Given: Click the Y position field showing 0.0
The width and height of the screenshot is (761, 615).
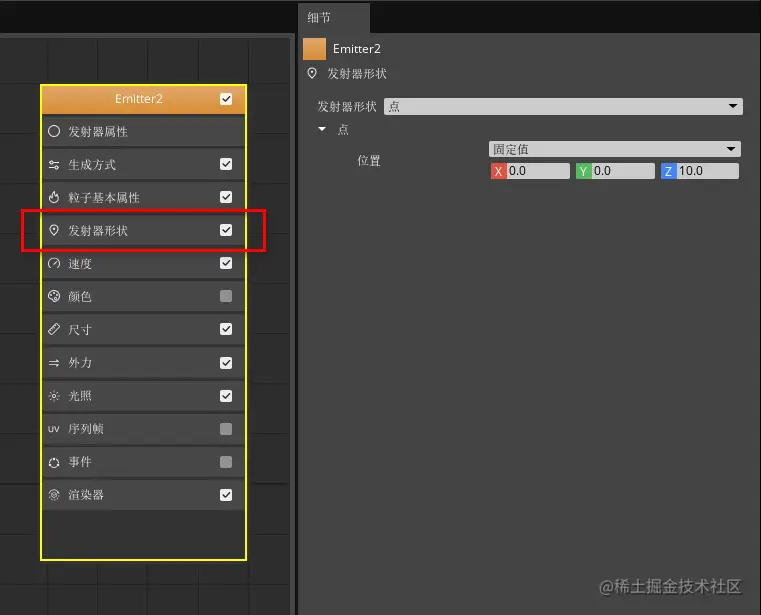Looking at the screenshot, I should pyautogui.click(x=623, y=171).
